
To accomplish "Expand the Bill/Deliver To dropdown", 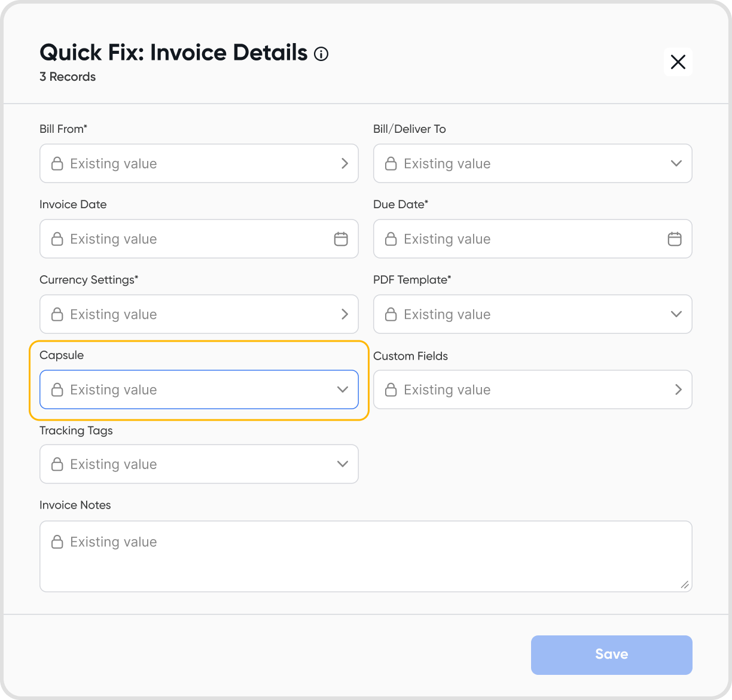I will pyautogui.click(x=676, y=163).
